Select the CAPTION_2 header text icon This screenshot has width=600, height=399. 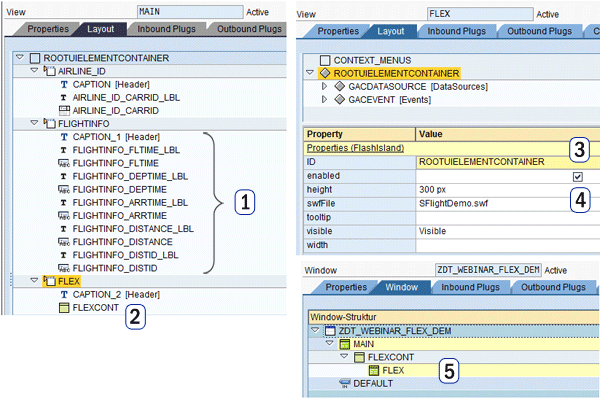64,295
